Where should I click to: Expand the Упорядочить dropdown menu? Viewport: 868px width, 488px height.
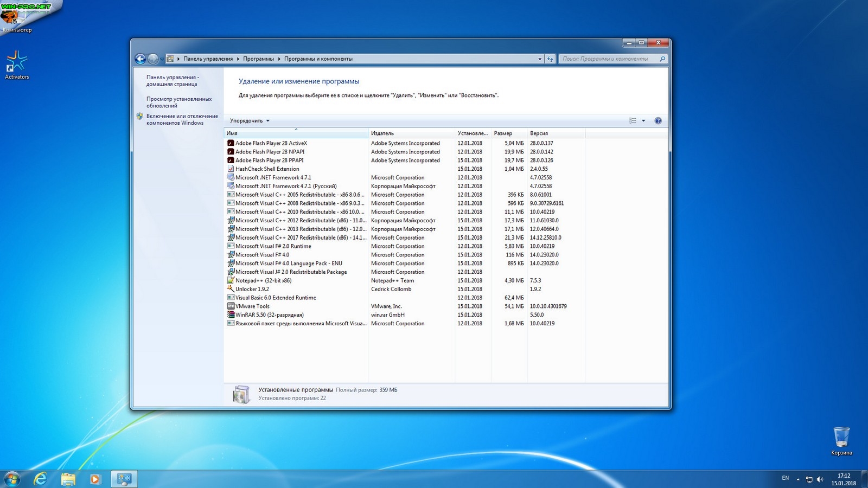tap(250, 121)
